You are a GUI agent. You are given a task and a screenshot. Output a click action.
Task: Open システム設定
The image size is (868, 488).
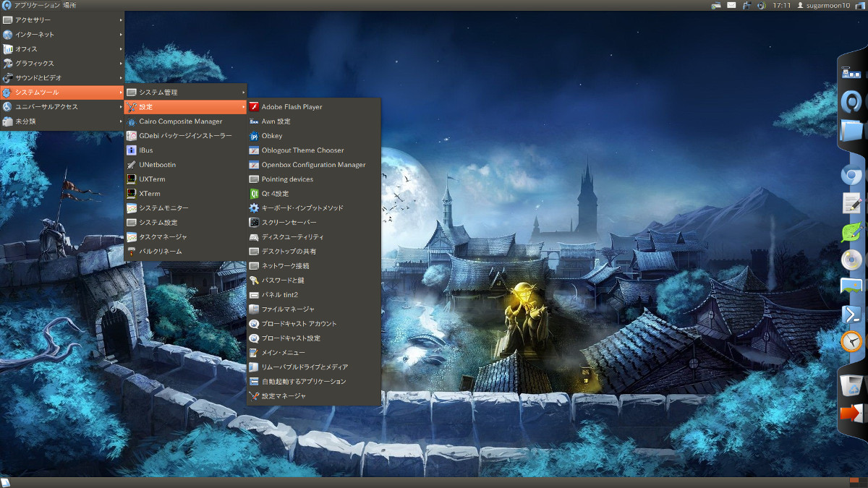point(186,223)
